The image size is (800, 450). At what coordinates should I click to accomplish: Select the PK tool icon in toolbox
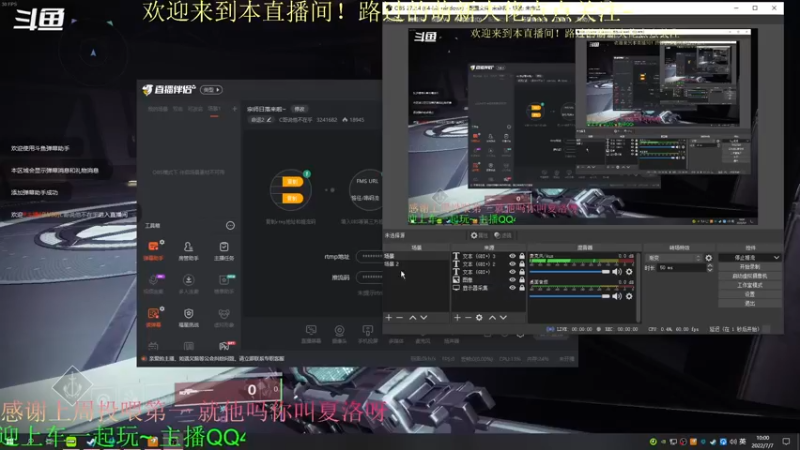click(224, 346)
